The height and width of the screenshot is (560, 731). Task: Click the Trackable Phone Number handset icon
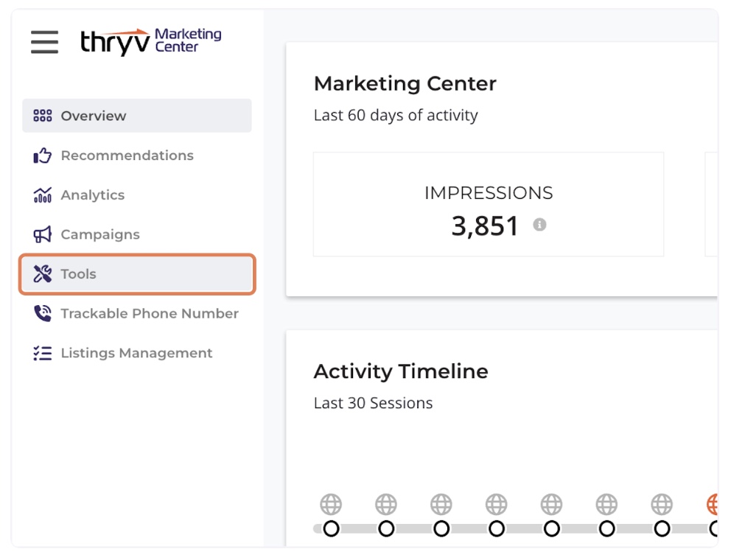42,313
